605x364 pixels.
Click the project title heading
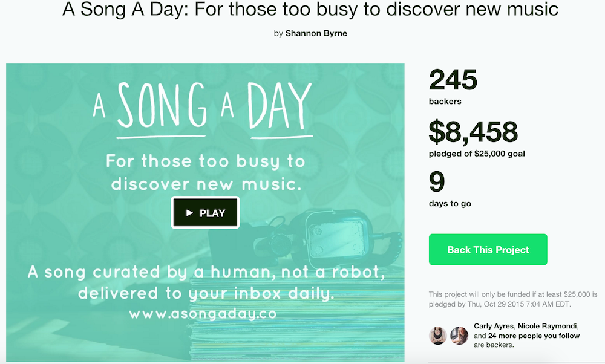310,10
